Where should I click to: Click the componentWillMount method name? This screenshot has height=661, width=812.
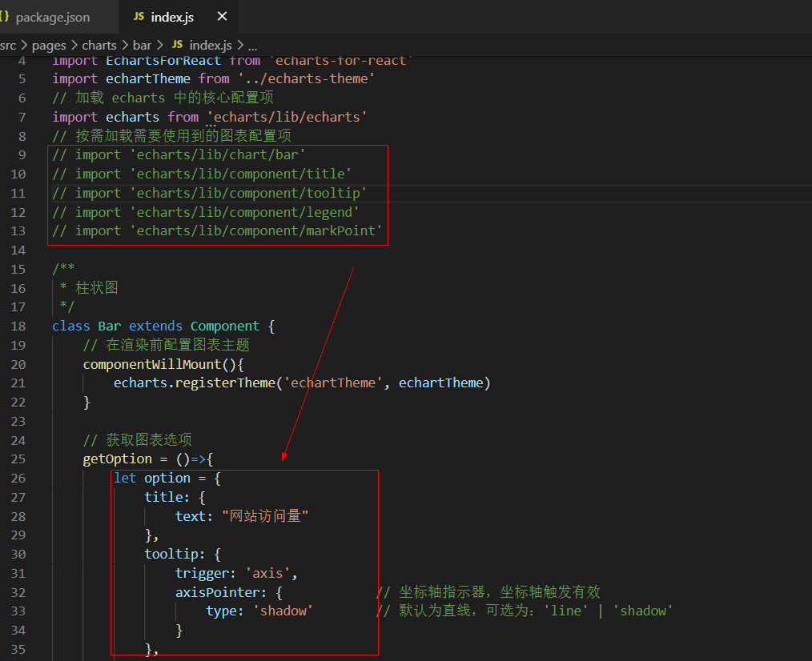click(151, 365)
